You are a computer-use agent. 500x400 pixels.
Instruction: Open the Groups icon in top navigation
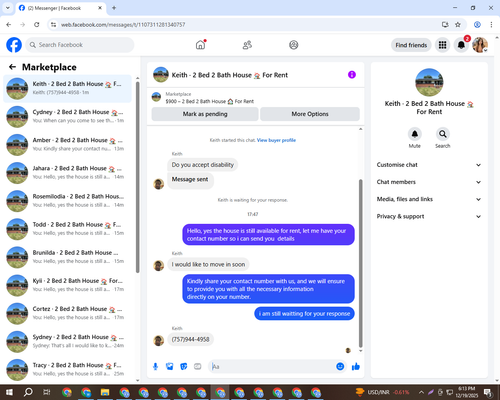tap(294, 45)
